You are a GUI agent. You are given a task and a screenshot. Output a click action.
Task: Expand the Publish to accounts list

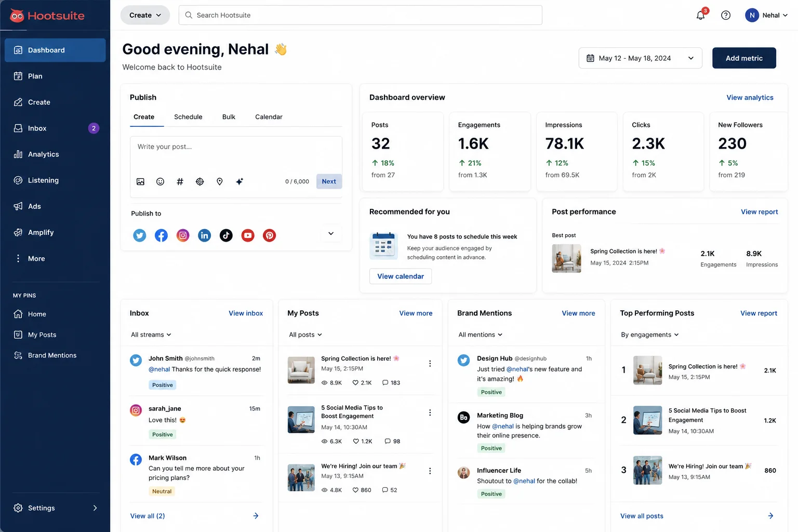[x=331, y=234]
